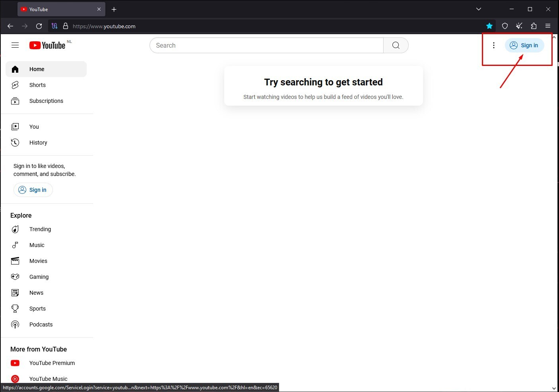Click the Sports trophy icon
The image size is (559, 392).
point(15,309)
